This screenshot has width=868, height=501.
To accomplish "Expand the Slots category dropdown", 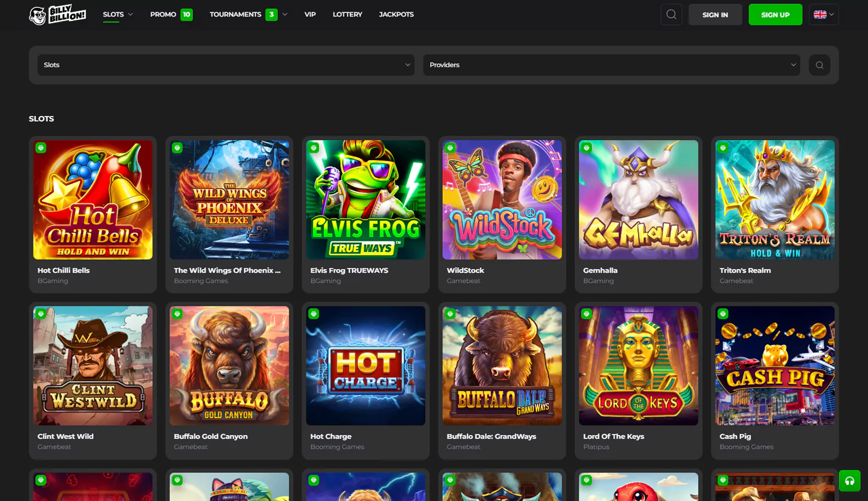I will coord(226,65).
